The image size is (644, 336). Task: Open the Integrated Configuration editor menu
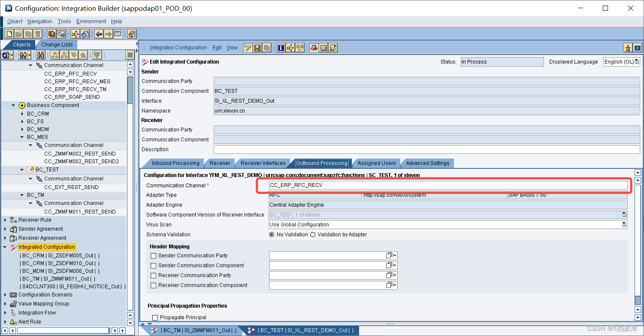tap(178, 48)
